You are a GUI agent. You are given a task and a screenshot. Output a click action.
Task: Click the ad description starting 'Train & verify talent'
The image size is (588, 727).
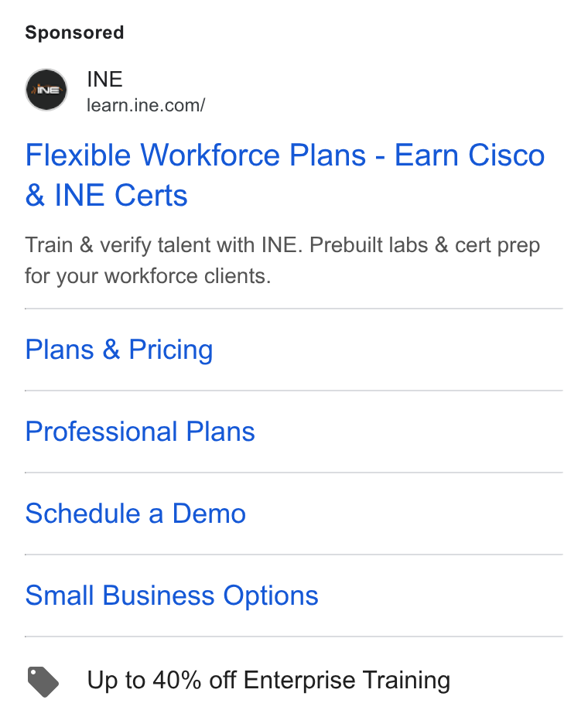(x=282, y=260)
